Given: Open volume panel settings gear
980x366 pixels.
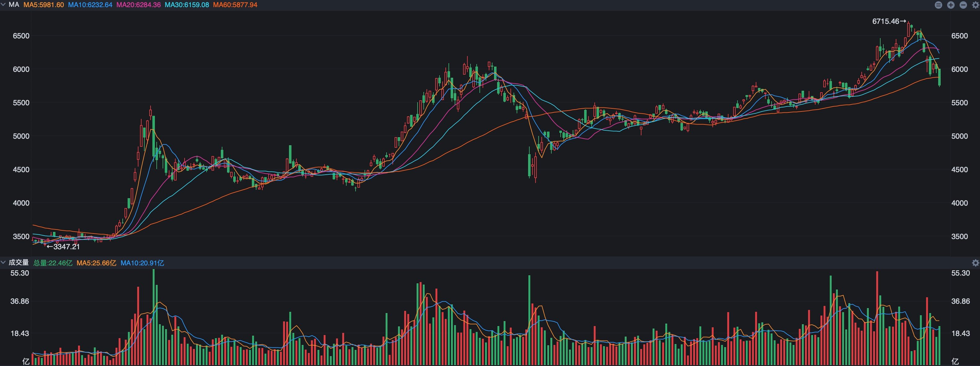Looking at the screenshot, I should point(975,263).
